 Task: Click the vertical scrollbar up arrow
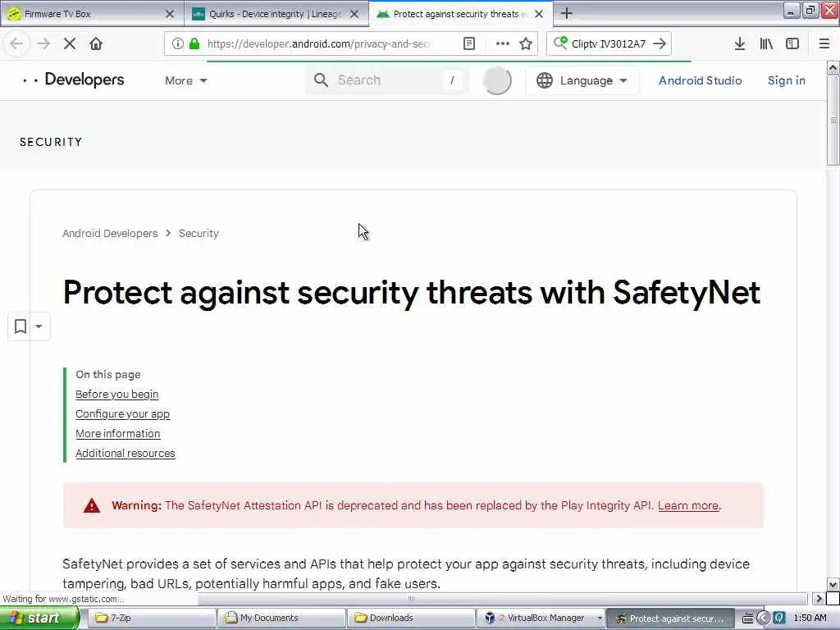click(833, 68)
